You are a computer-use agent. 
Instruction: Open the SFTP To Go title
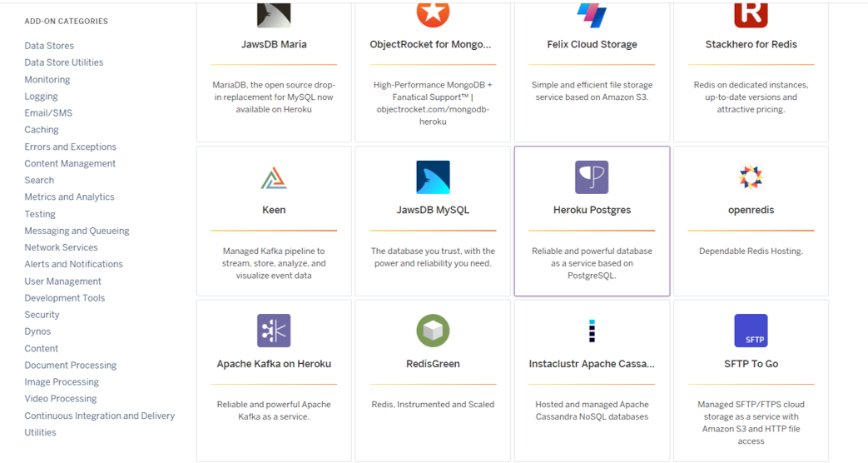pos(751,364)
